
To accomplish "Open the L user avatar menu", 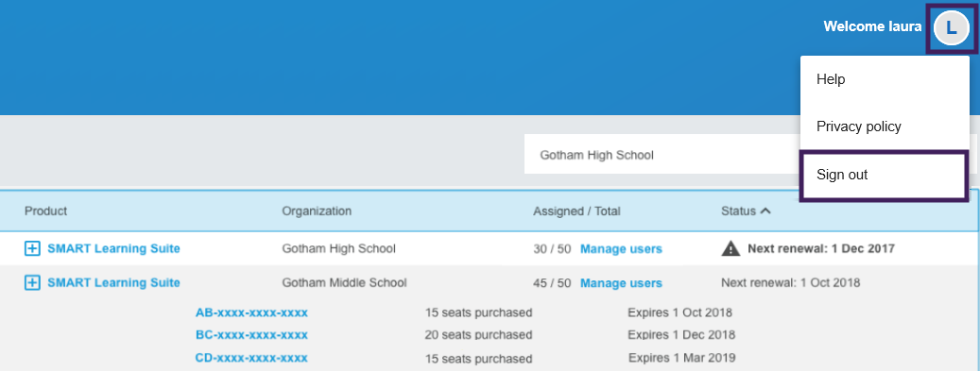I will 951,27.
